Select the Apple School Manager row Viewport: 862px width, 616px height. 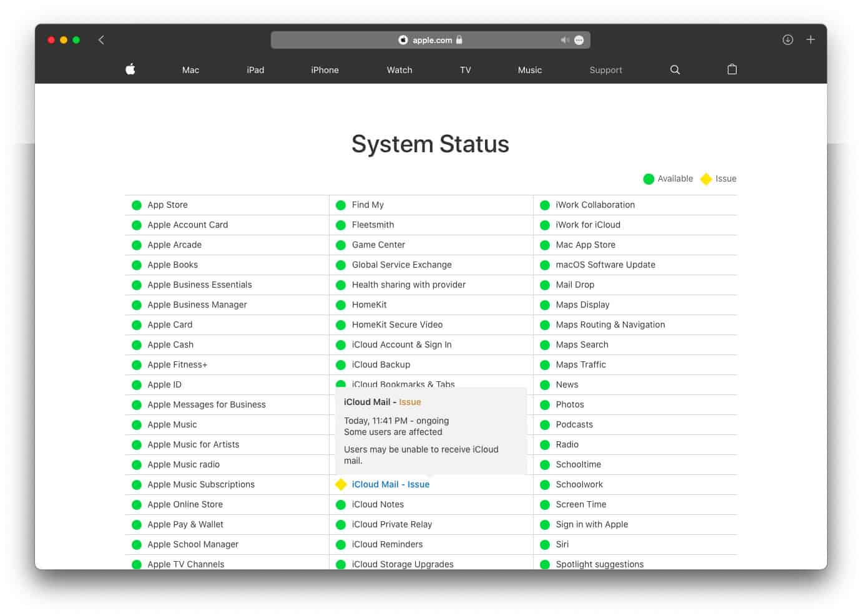(x=227, y=544)
